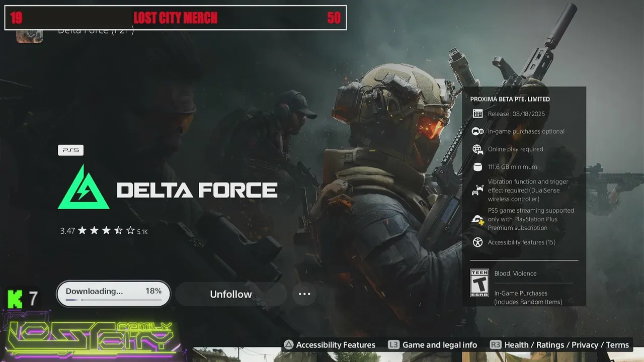Open Health / Ratings / Privacy / Terms
The image size is (644, 362).
[567, 345]
